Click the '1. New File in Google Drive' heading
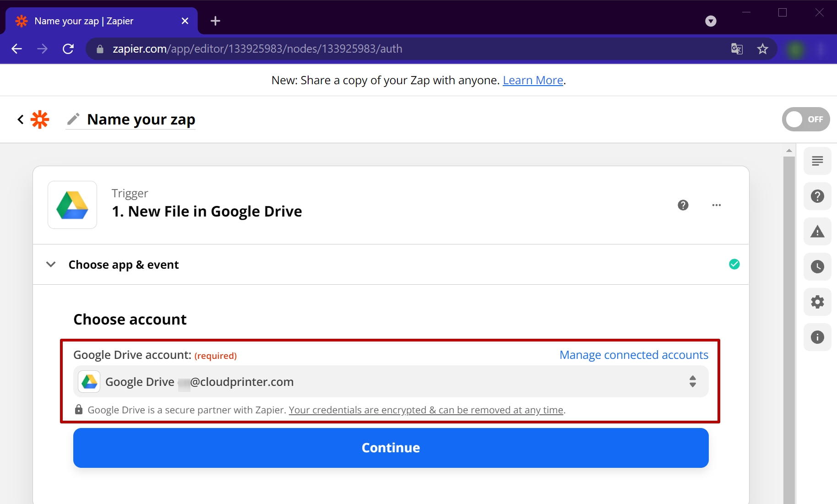The image size is (837, 504). (207, 211)
